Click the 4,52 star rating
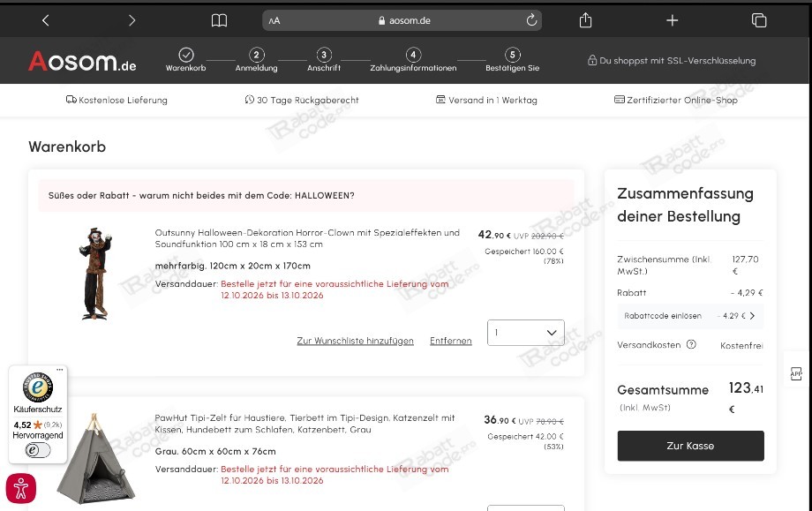The image size is (812, 511). [27, 425]
